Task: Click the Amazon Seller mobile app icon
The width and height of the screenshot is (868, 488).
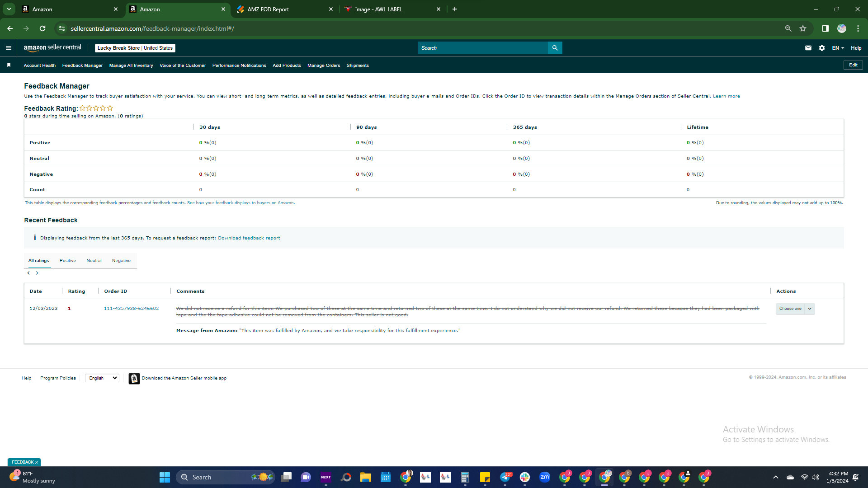Action: 134,378
